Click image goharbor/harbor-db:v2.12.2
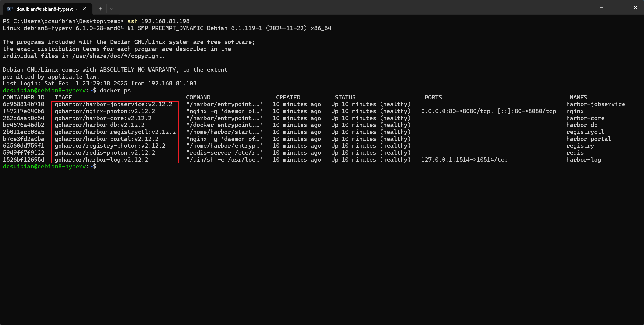 tap(100, 125)
